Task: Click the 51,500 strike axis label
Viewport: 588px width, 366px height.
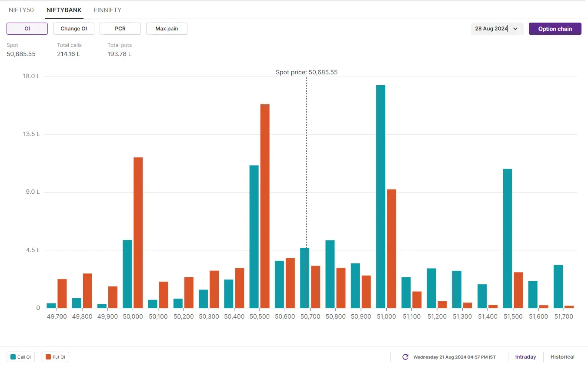Action: [513, 317]
